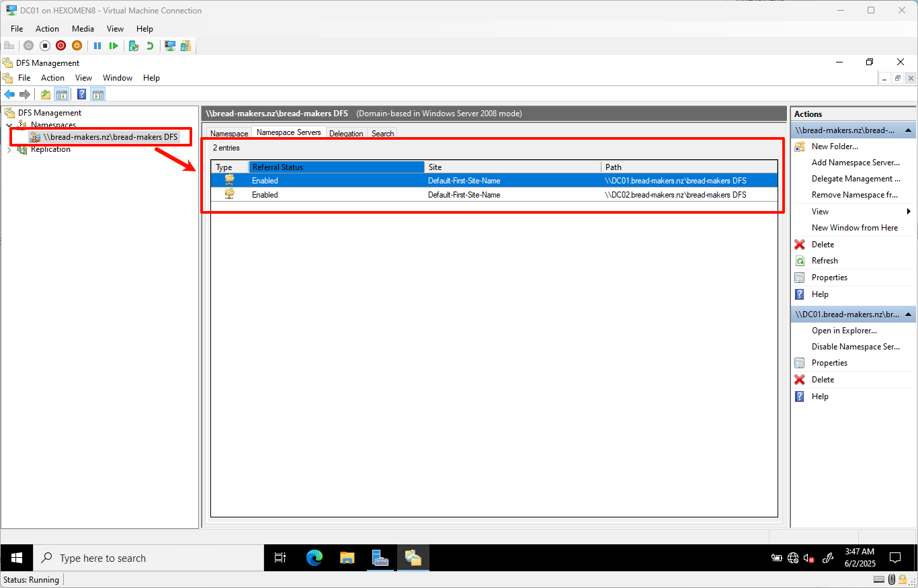918x588 pixels.
Task: Click the last VM toolbar share icon
Action: point(185,46)
